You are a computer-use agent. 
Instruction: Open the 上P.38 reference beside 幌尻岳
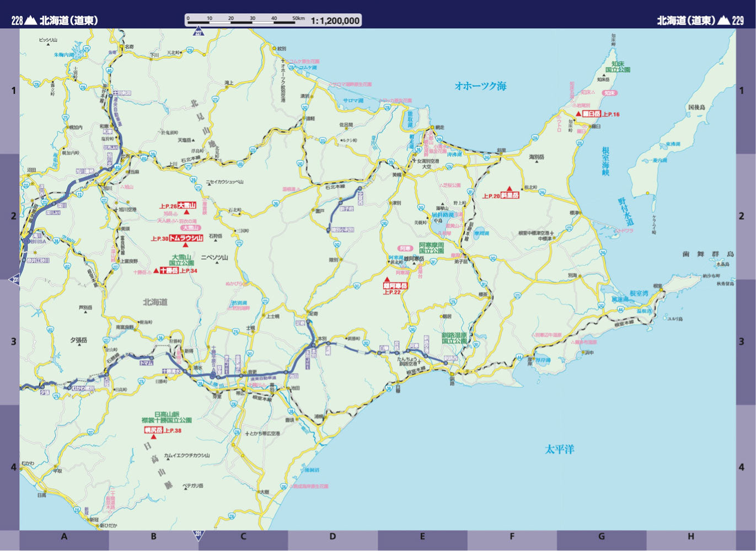tap(173, 430)
